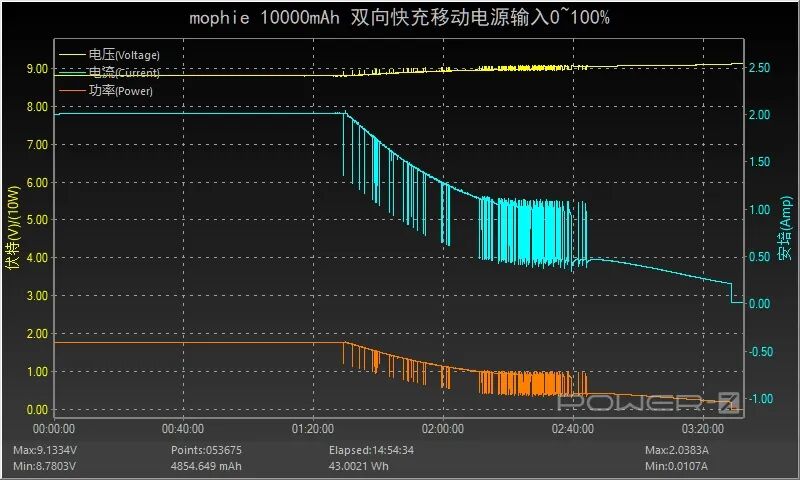This screenshot has height=480, width=800.
Task: Click the 2.50 right amp axis label
Action: coord(760,68)
